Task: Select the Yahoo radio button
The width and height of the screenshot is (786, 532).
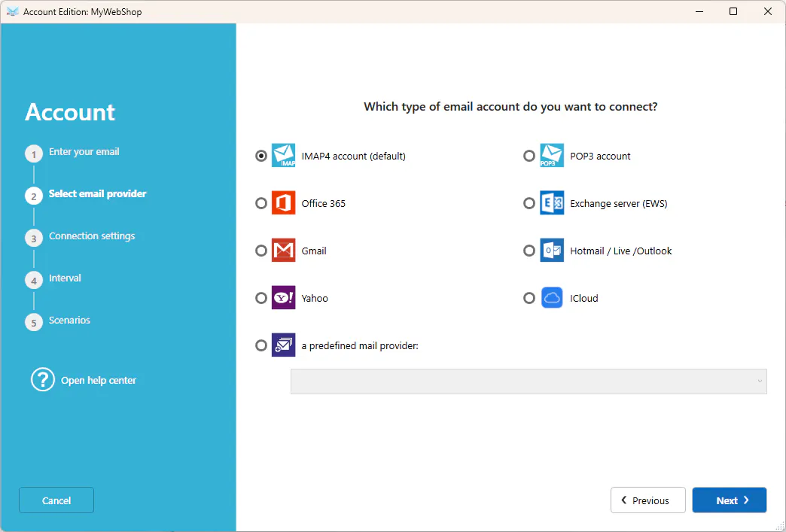Action: pyautogui.click(x=260, y=298)
